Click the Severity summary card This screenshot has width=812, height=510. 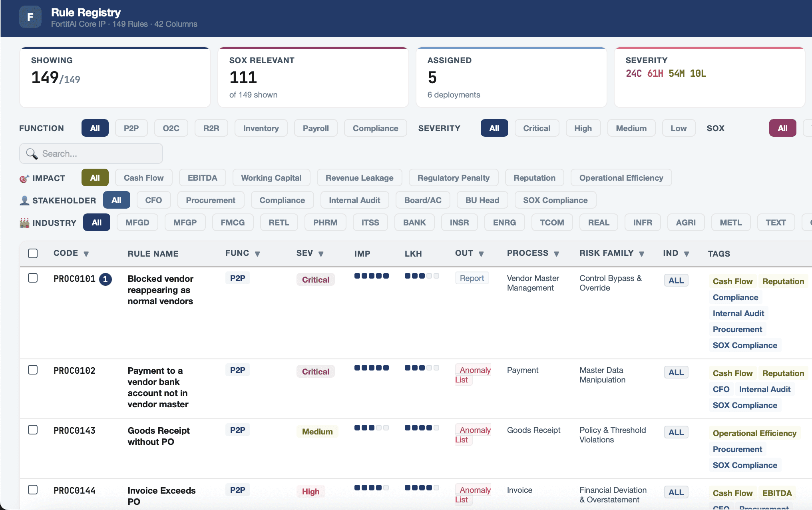click(x=709, y=78)
